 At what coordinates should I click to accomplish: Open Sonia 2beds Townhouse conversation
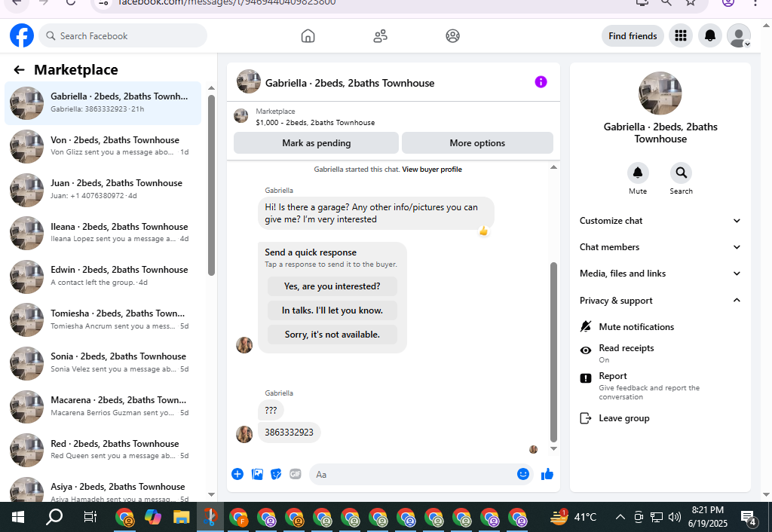click(x=103, y=362)
